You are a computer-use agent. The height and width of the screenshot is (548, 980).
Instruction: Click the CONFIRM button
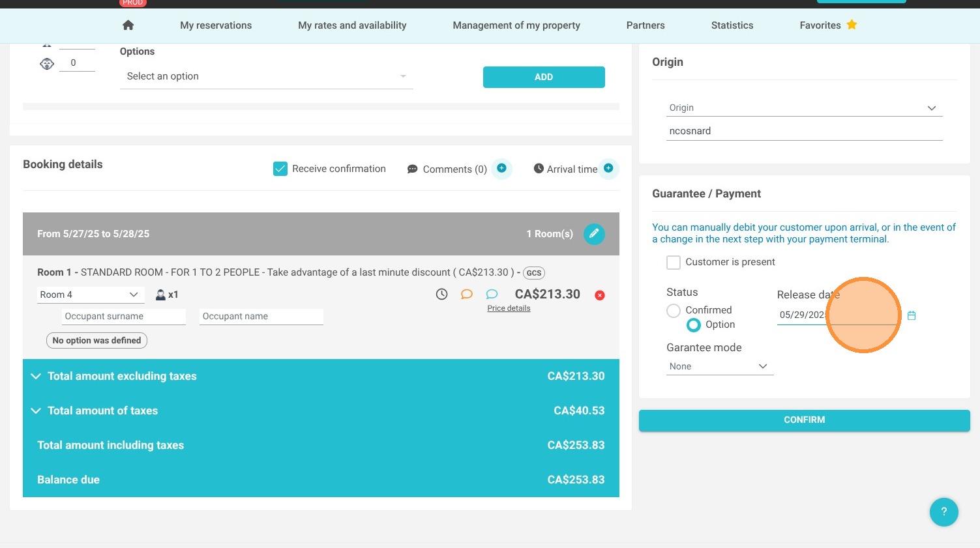click(x=804, y=420)
